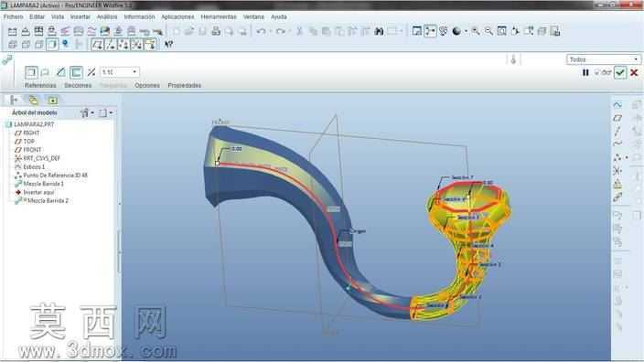Select the Datum Plane tool
Viewport: 644px width, 362px height.
tap(617, 118)
